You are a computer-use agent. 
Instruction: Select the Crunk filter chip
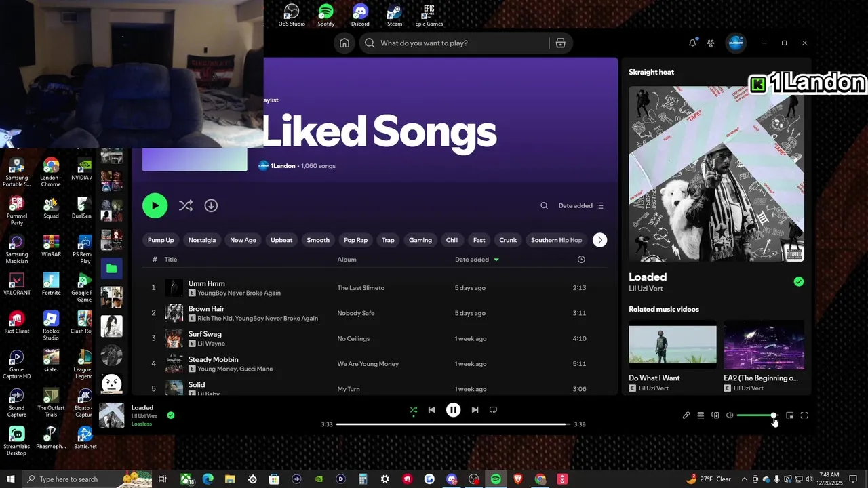pos(508,240)
